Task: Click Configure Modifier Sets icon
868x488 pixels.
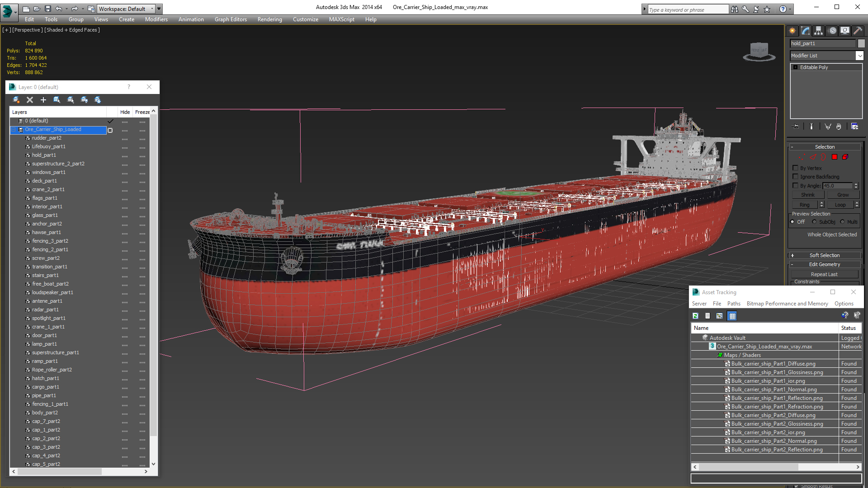Action: (x=854, y=127)
